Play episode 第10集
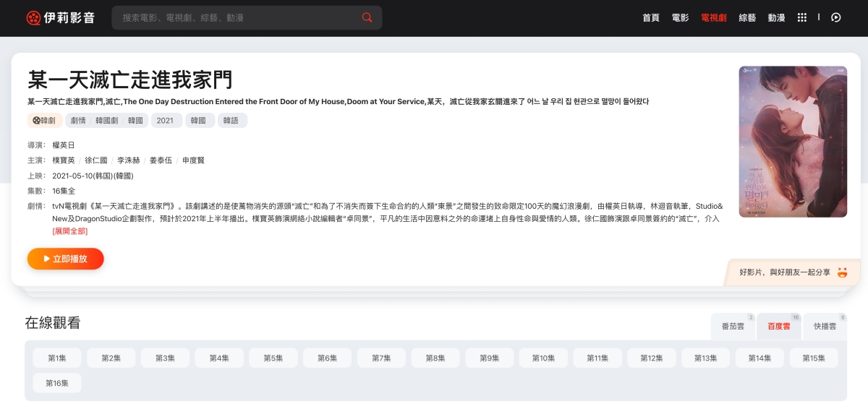 coord(544,358)
